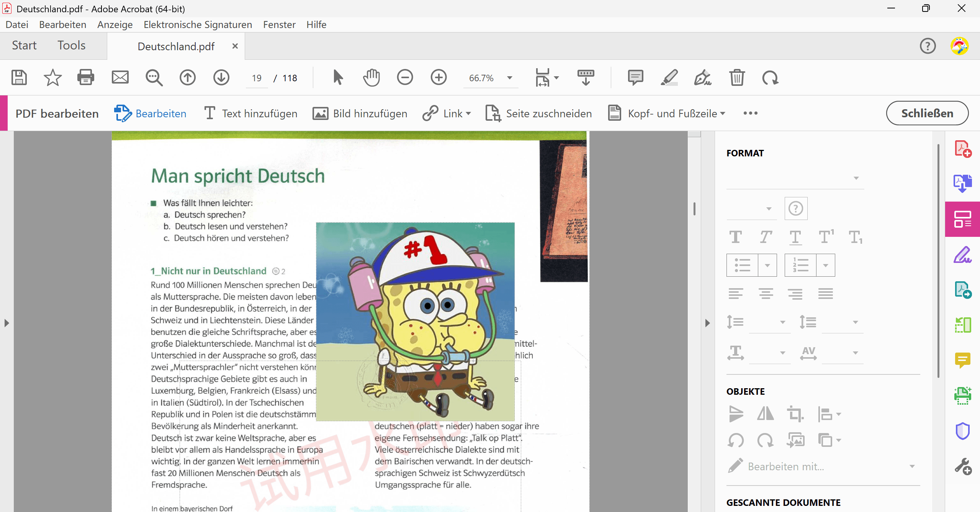Toggle superscript text formatting

click(826, 236)
